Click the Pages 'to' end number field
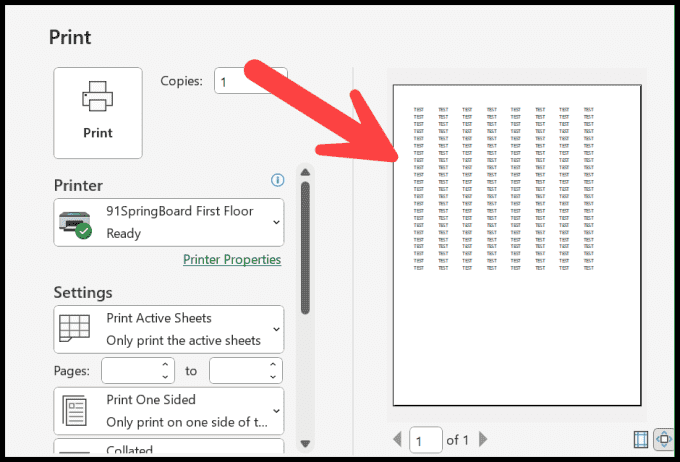The height and width of the screenshot is (462, 680). 237,371
